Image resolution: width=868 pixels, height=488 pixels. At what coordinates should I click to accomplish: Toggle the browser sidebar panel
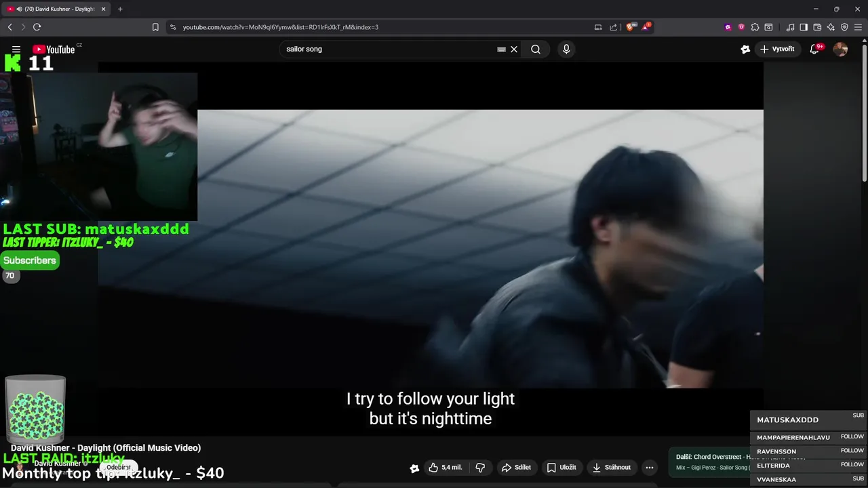[804, 27]
